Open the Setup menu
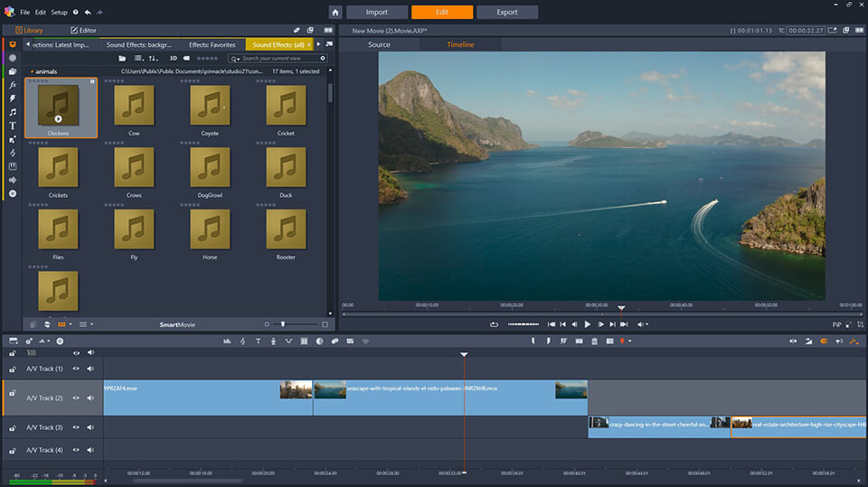The width and height of the screenshot is (868, 487). pos(59,12)
